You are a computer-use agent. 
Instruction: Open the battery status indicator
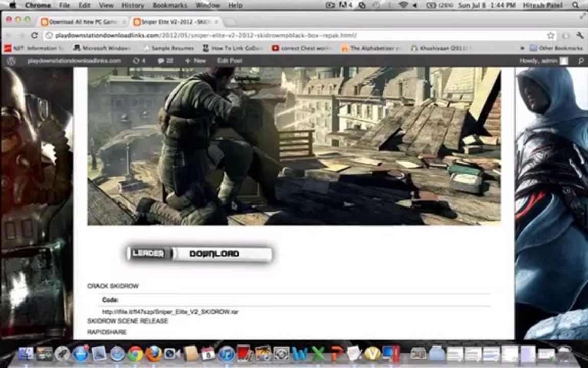point(440,5)
